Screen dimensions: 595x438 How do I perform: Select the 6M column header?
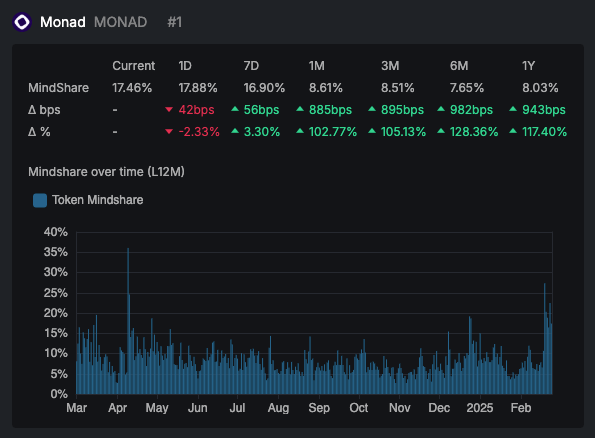coord(459,66)
